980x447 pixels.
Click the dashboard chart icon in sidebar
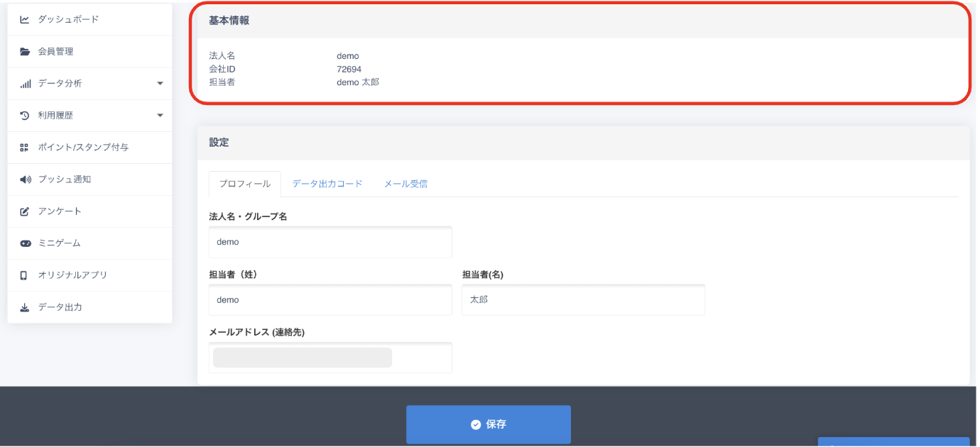click(x=25, y=20)
